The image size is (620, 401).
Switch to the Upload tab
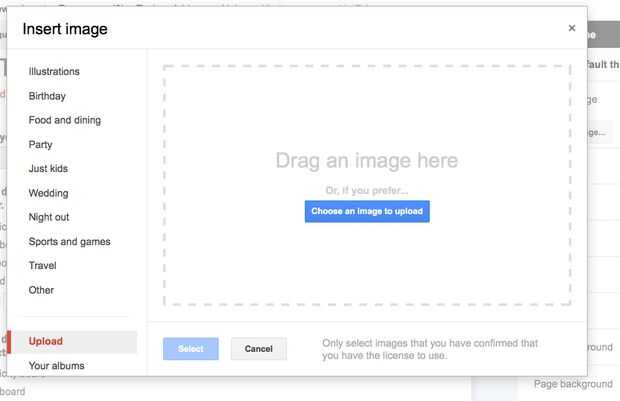(46, 342)
